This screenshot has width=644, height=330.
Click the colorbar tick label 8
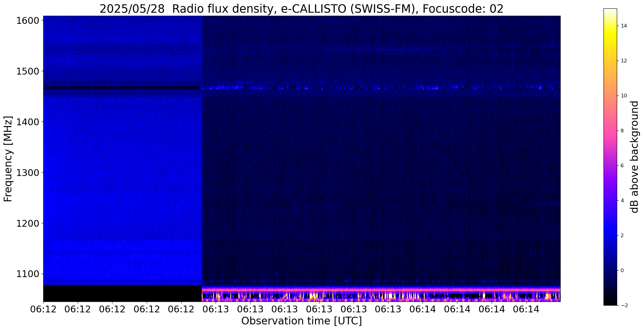click(x=622, y=131)
